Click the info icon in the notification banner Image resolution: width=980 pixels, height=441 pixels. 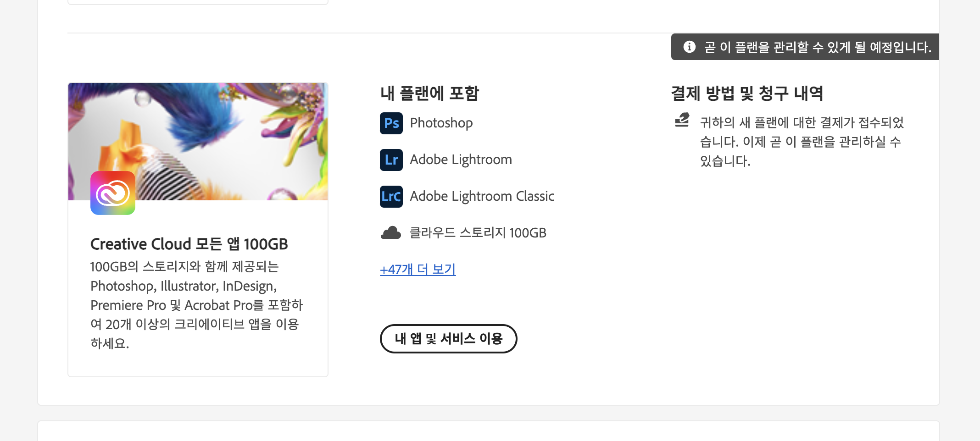click(689, 47)
